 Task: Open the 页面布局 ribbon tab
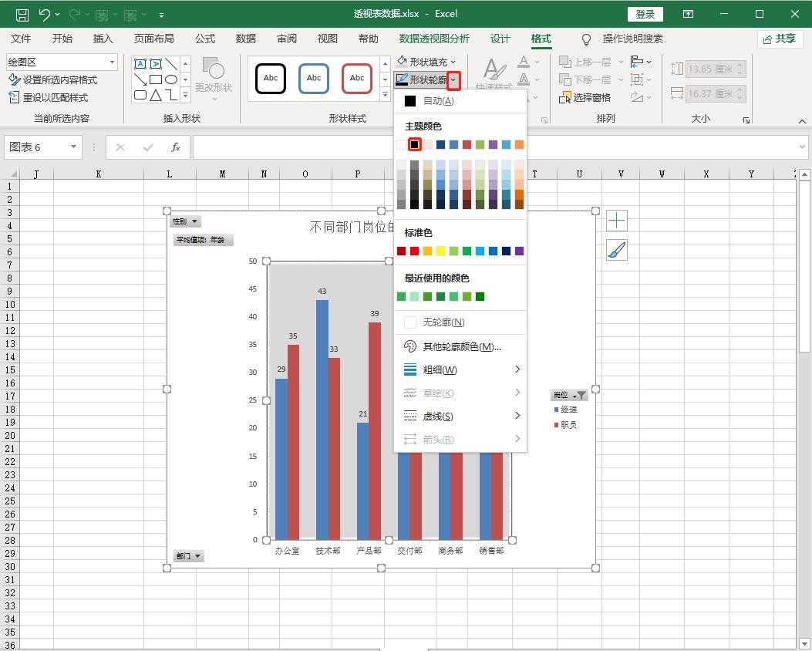pos(153,39)
